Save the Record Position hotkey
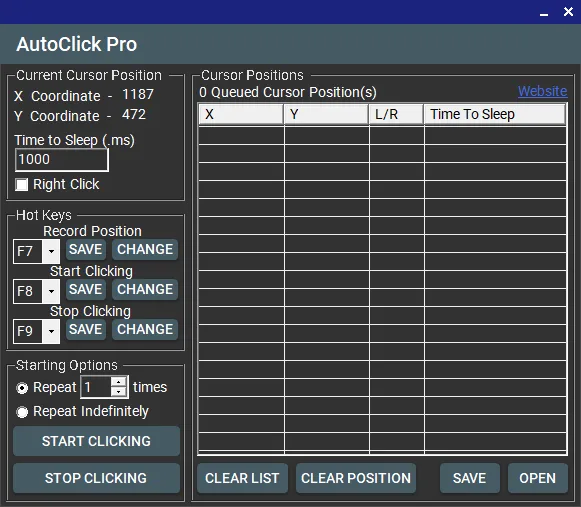The width and height of the screenshot is (581, 507). 86,249
